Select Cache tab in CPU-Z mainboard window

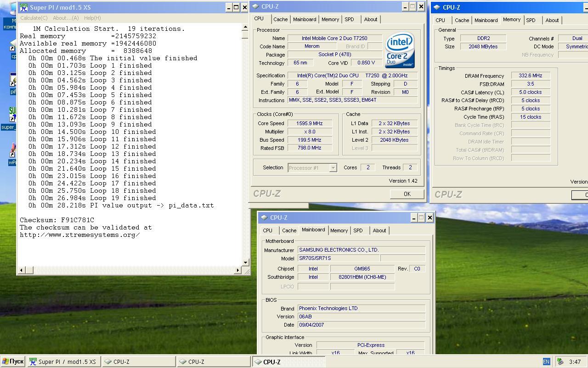pos(289,230)
